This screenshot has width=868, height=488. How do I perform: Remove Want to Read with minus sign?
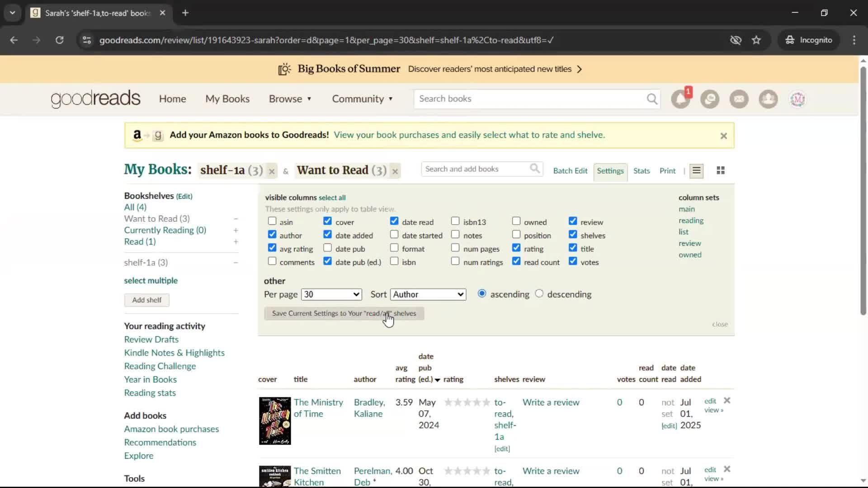pyautogui.click(x=236, y=219)
